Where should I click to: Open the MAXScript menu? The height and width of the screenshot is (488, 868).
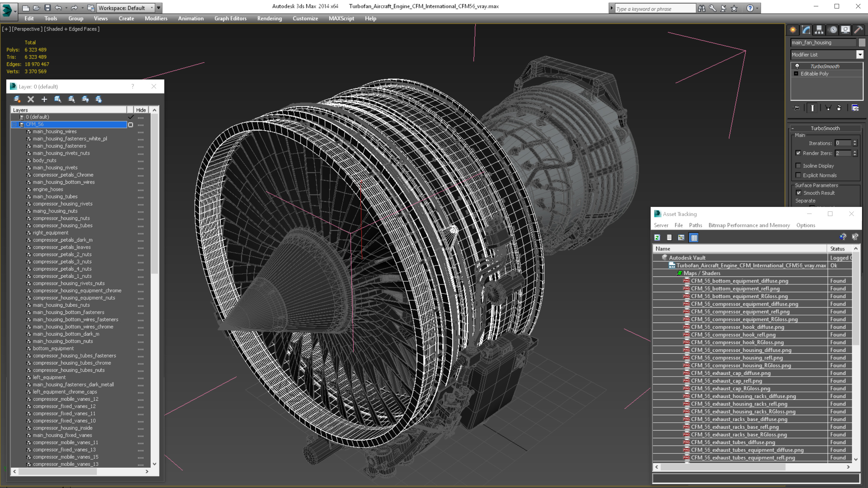tap(341, 18)
